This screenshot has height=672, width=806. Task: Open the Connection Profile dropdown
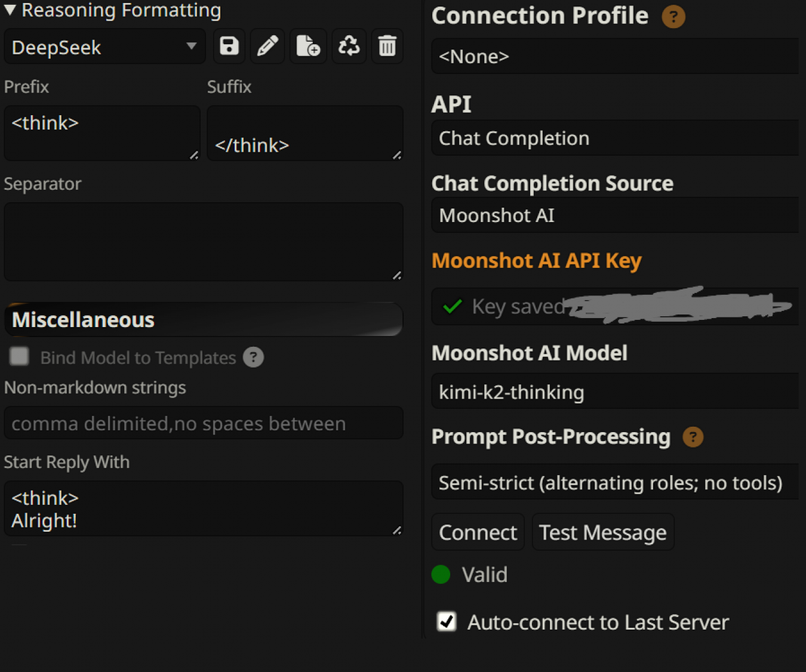click(x=615, y=56)
